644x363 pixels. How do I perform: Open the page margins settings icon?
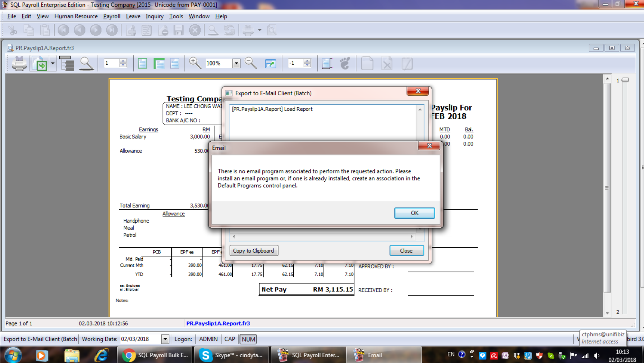[327, 64]
